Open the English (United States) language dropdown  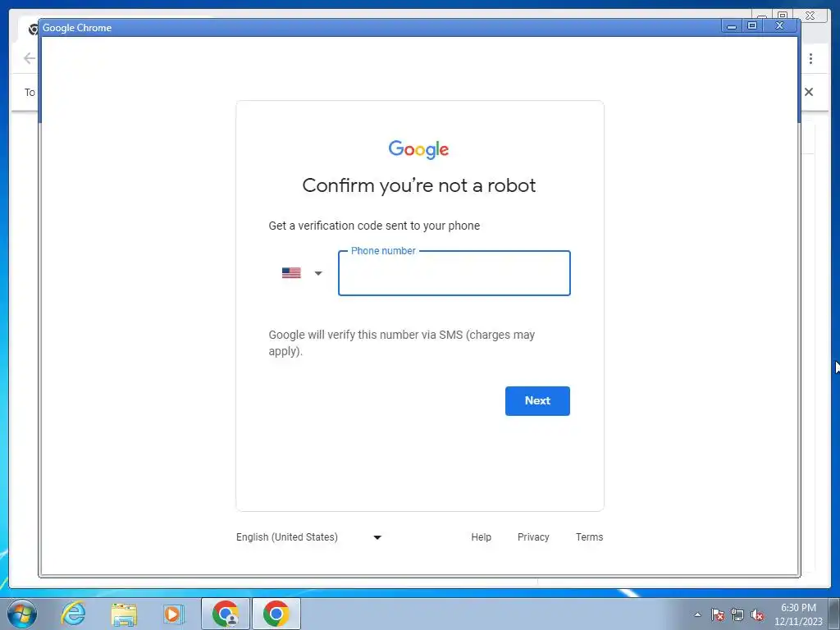[309, 537]
